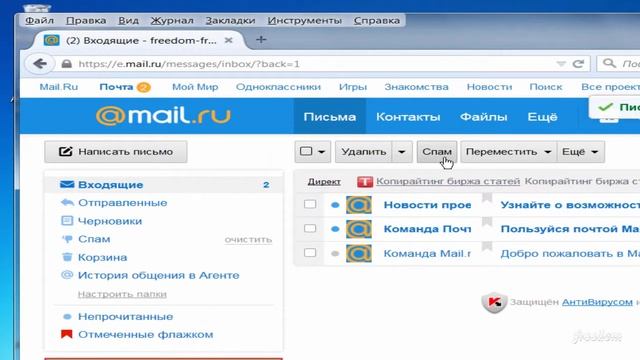640x360 pixels.
Task: Click the reload page icon
Action: click(578, 64)
